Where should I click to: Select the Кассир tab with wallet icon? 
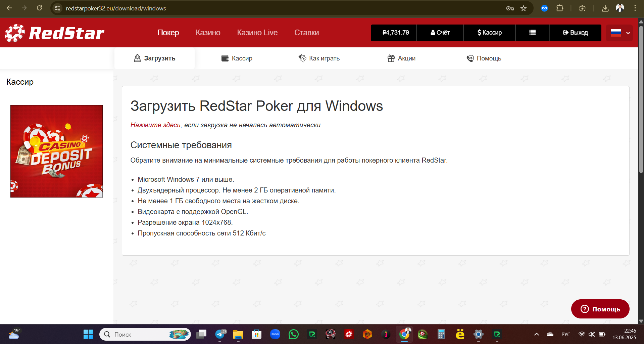237,58
